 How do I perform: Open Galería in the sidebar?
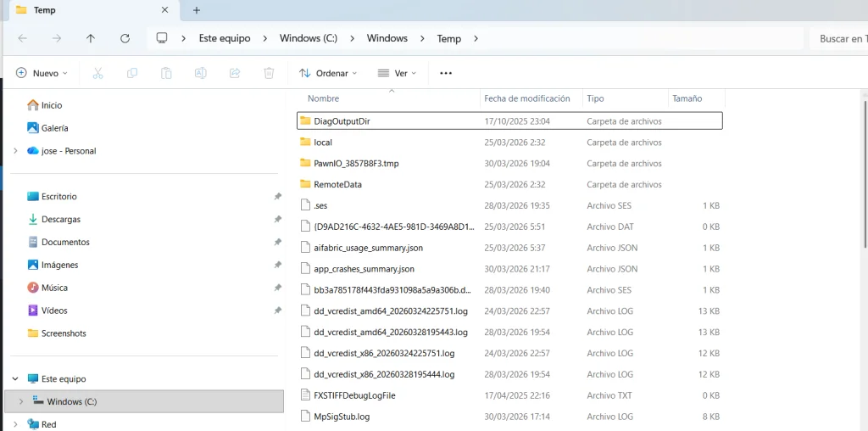click(47, 128)
